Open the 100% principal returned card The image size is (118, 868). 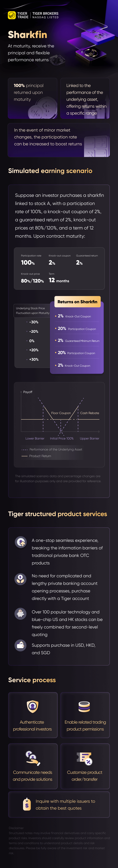[33, 98]
